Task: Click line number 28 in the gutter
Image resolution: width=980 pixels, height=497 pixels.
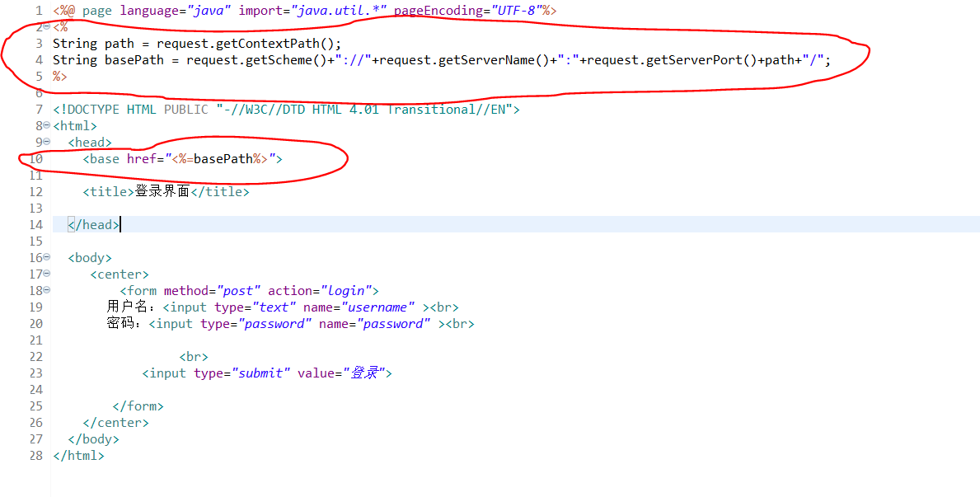Action: (35, 456)
